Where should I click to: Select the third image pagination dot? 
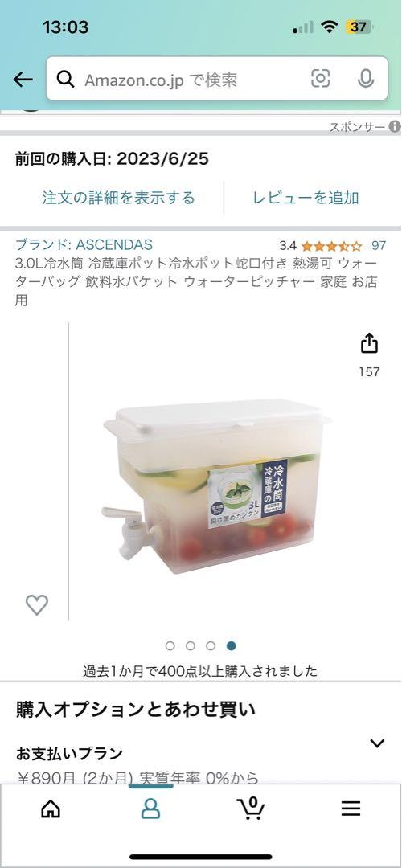click(211, 645)
